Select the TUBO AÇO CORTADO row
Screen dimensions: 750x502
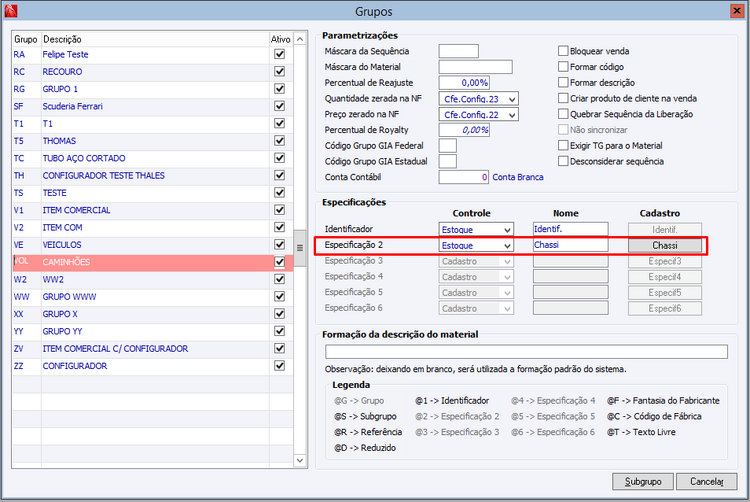[153, 158]
